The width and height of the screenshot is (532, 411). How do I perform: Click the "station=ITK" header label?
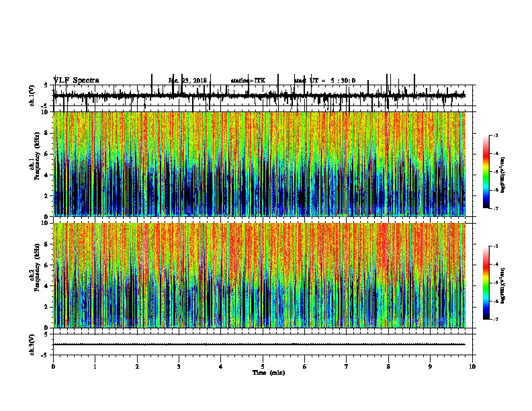248,81
